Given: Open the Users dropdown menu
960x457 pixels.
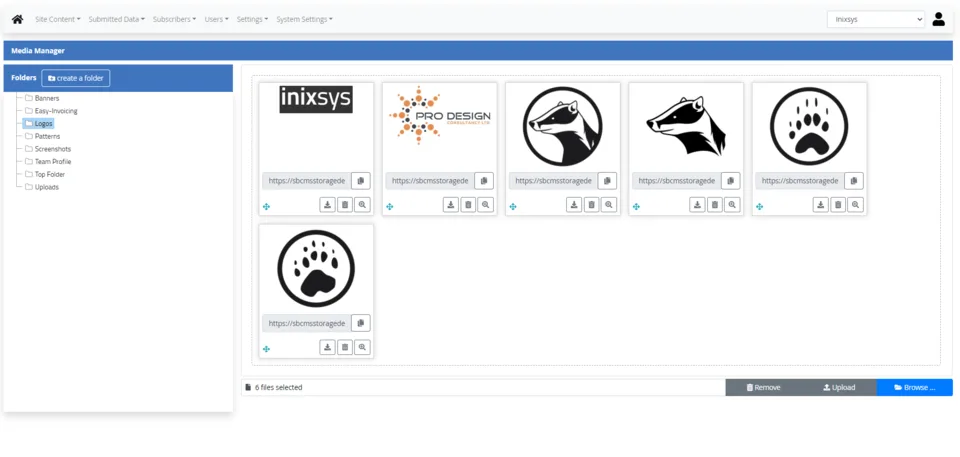Looking at the screenshot, I should [x=216, y=19].
